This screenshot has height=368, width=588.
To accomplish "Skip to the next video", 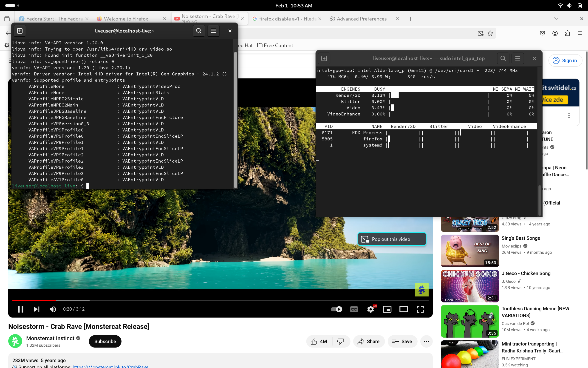I will coord(37,309).
